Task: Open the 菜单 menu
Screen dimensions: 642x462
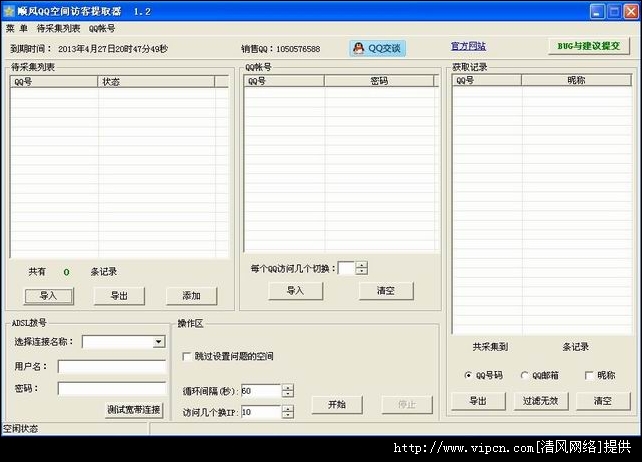Action: pyautogui.click(x=17, y=28)
